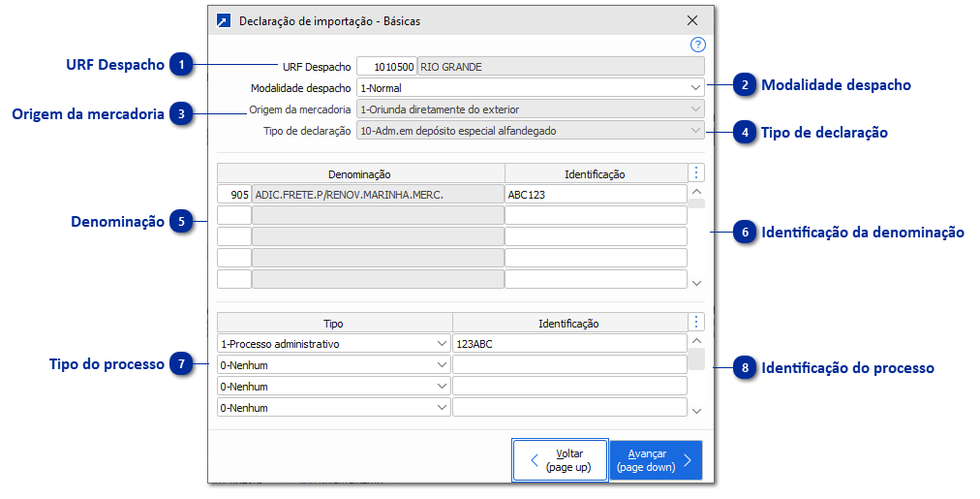The height and width of the screenshot is (499, 980).
Task: Open the second row 0-Nenhum dropdown
Action: pyautogui.click(x=442, y=365)
